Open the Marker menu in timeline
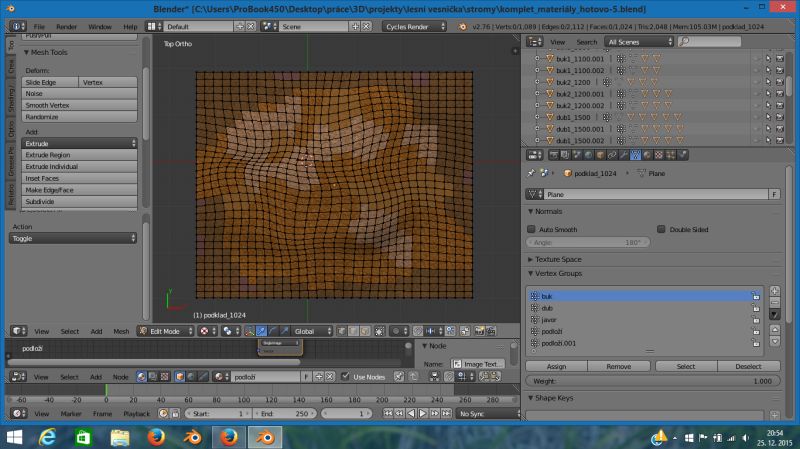 pos(71,414)
